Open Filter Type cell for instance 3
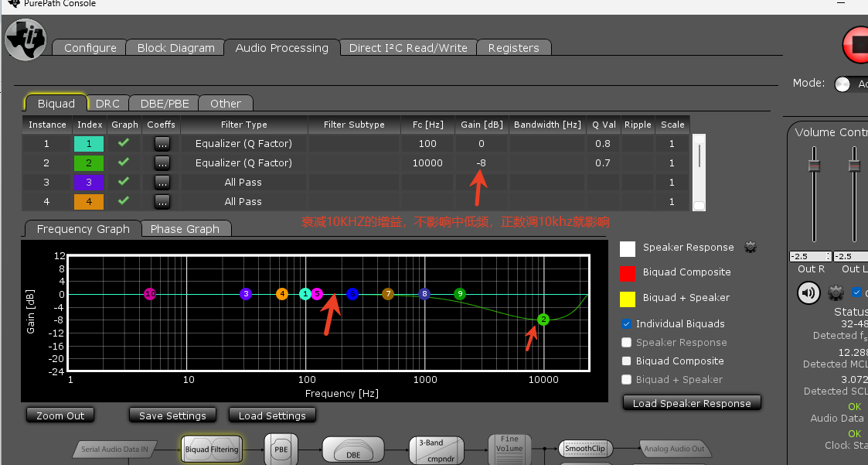Screen dimensions: 868x465 [243, 183]
